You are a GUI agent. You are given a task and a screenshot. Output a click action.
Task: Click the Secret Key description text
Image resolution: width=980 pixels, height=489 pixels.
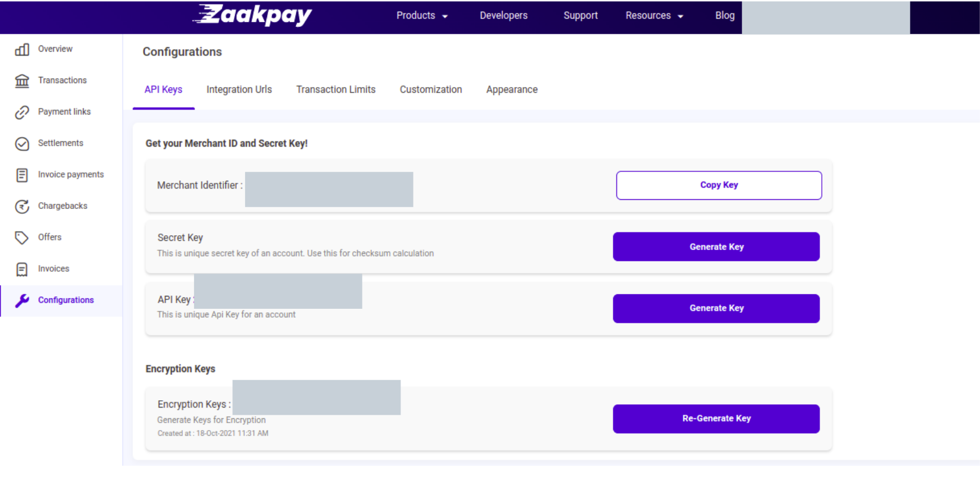295,254
